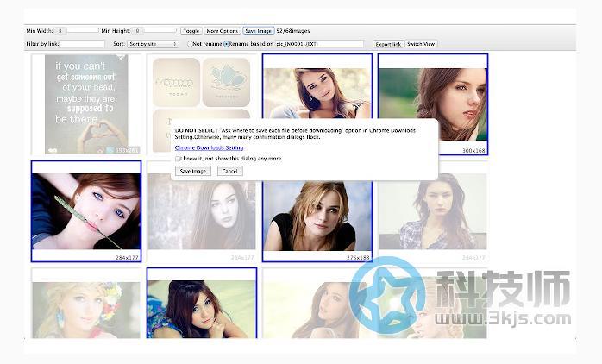The height and width of the screenshot is (364, 602).
Task: Select the flower crown girl thumbnail
Action: [x=86, y=304]
